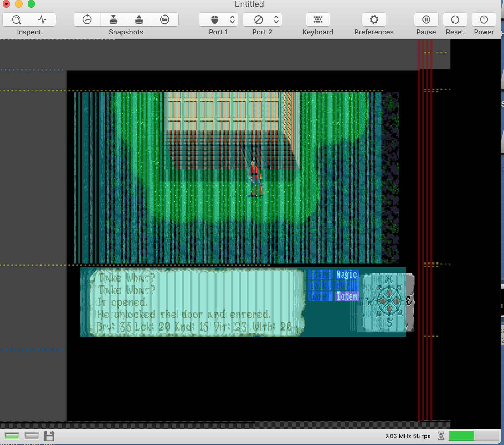This screenshot has height=445, width=504.
Task: Click the floppy disk icon in status bar
Action: tap(49, 436)
